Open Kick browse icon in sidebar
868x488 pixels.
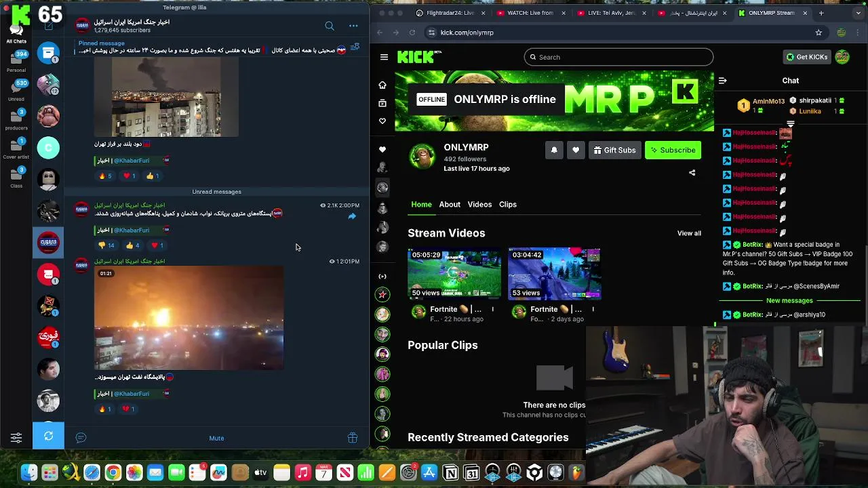click(x=382, y=103)
